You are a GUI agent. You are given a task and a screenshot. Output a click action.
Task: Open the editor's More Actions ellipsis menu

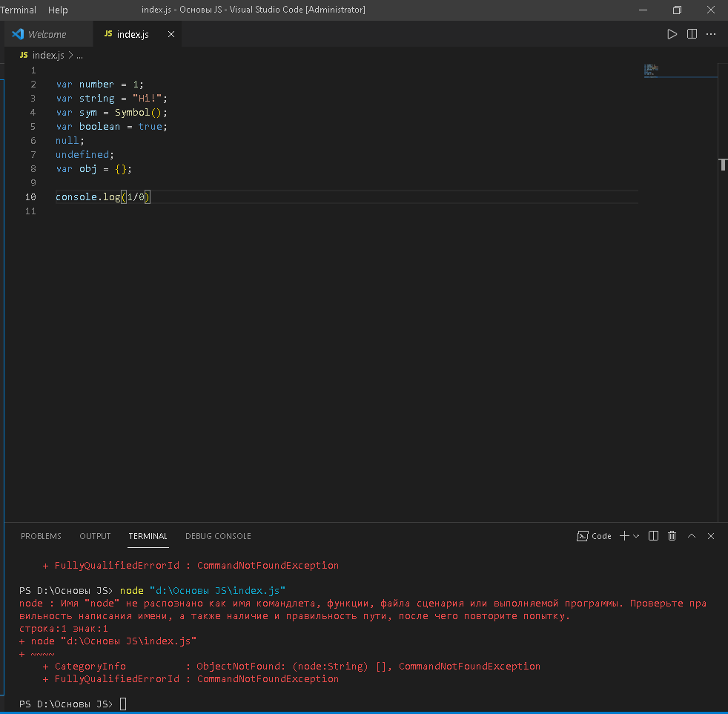tap(711, 34)
